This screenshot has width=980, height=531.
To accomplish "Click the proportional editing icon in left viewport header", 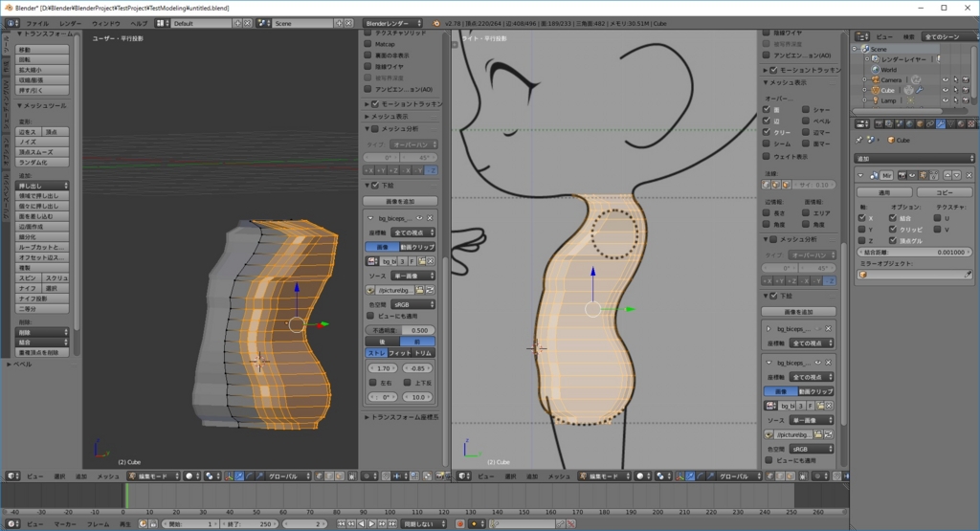I will click(368, 476).
